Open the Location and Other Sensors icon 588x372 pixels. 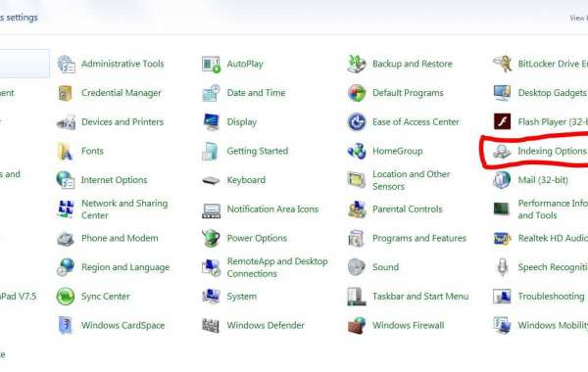tap(357, 180)
